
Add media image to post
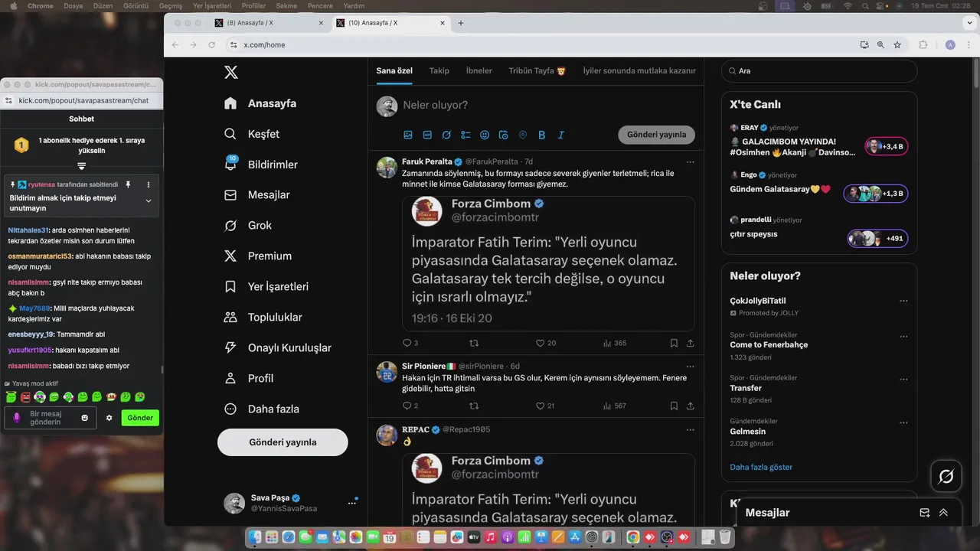pos(408,135)
